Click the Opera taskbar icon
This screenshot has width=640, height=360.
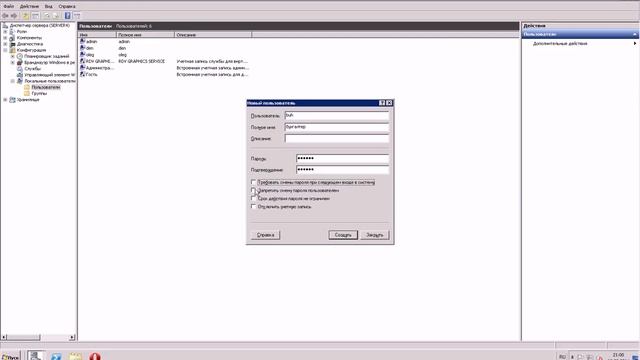(x=95, y=356)
